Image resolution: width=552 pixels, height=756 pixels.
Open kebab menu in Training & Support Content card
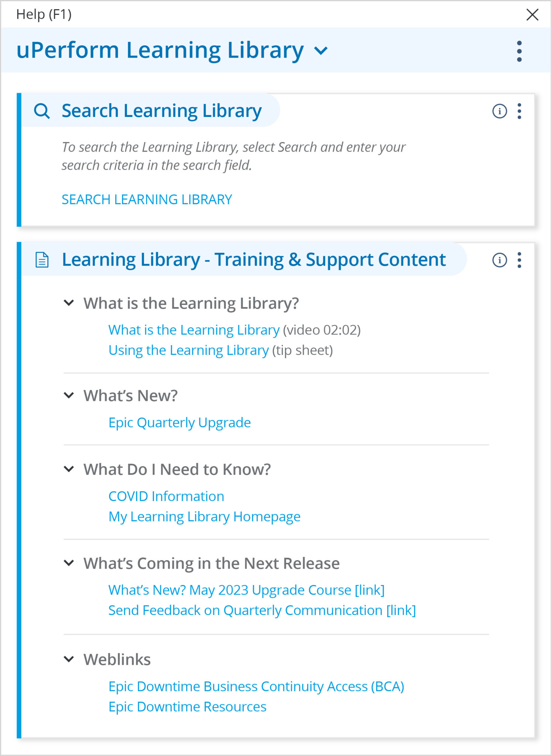[x=519, y=260]
